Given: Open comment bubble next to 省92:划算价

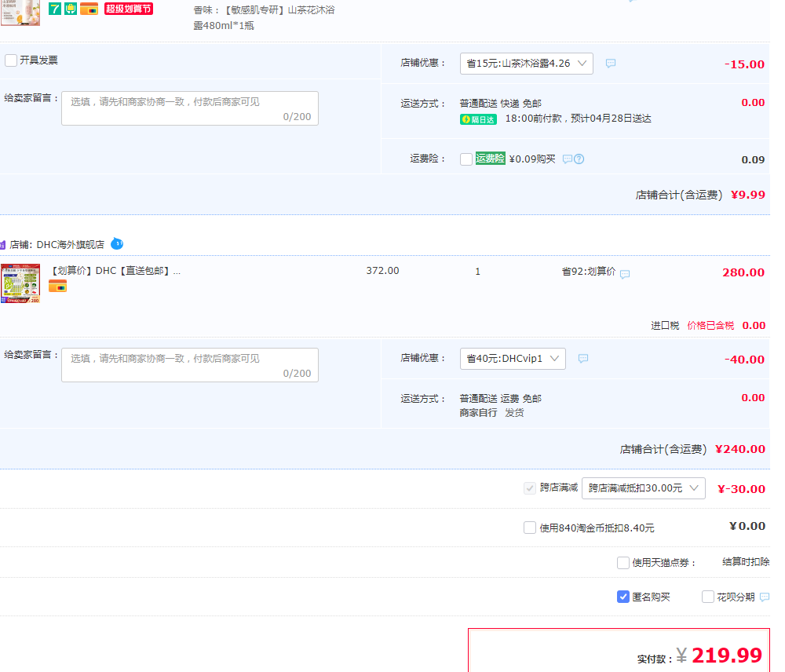Looking at the screenshot, I should 625,274.
